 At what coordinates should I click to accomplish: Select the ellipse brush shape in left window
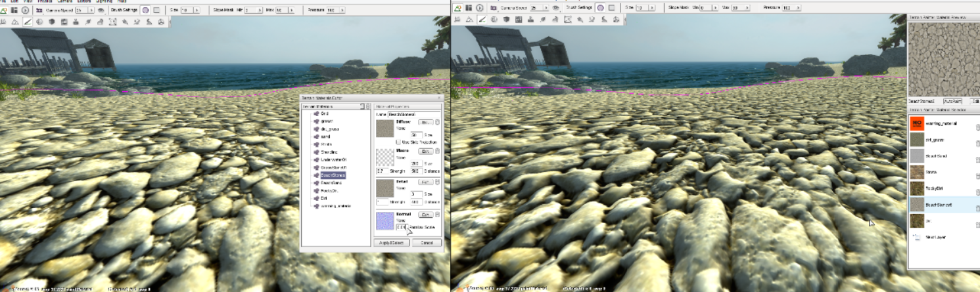[x=145, y=10]
